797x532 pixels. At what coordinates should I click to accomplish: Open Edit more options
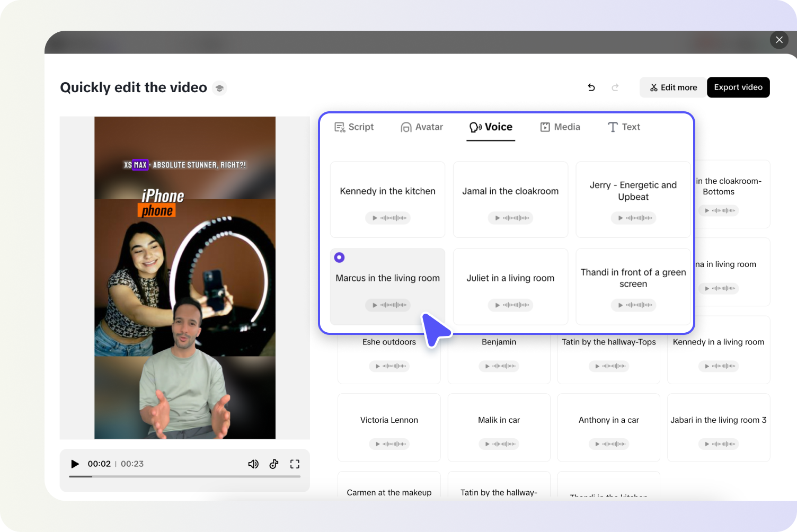click(673, 87)
